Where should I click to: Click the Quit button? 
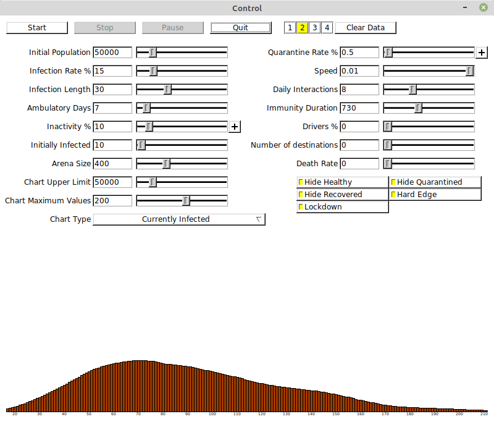241,28
